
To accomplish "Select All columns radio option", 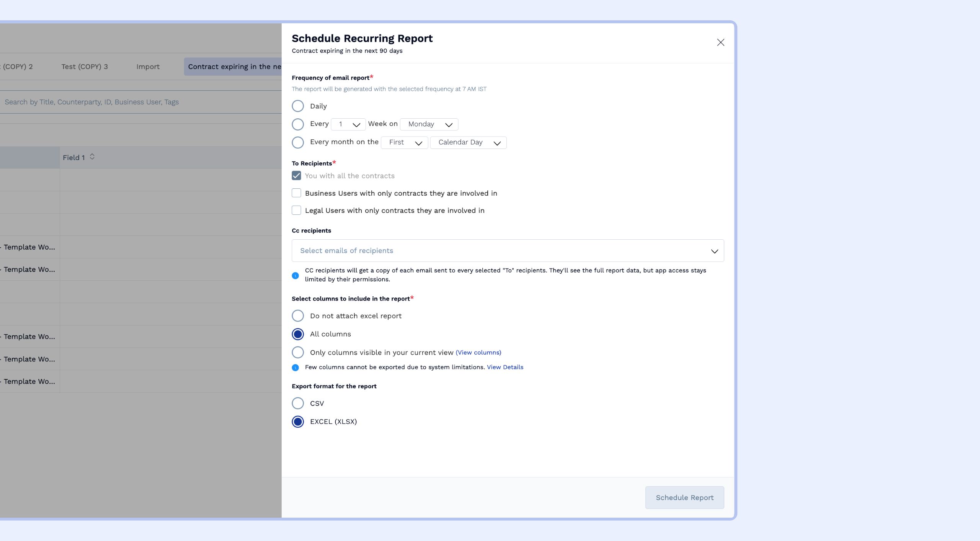I will tap(298, 334).
